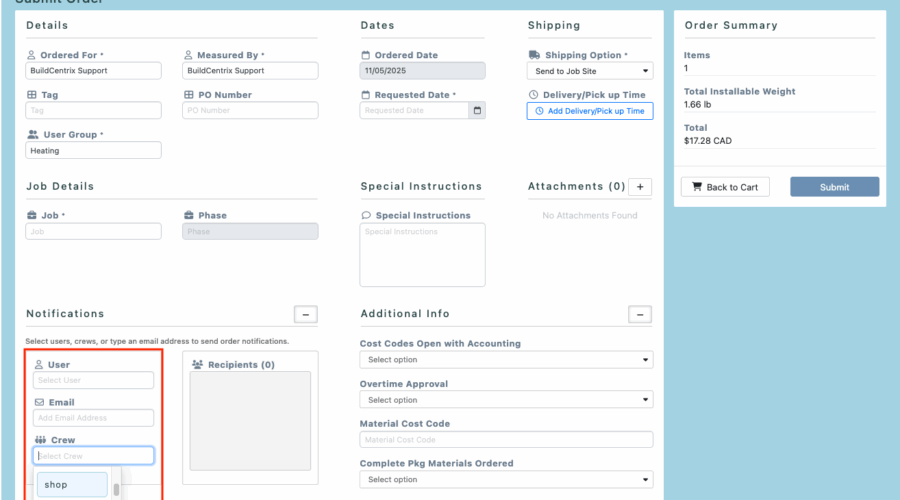Focus the Ordered For field

93,71
